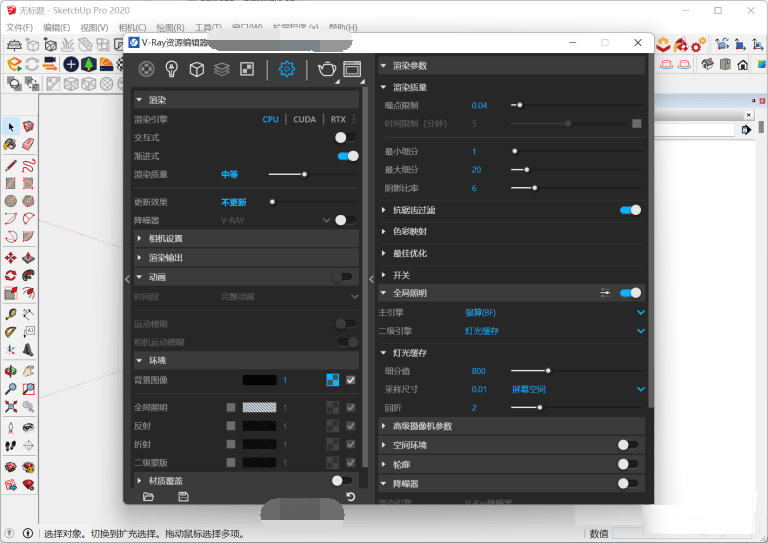Open the 文件(F) menu
The height and width of the screenshot is (543, 768).
coord(20,27)
